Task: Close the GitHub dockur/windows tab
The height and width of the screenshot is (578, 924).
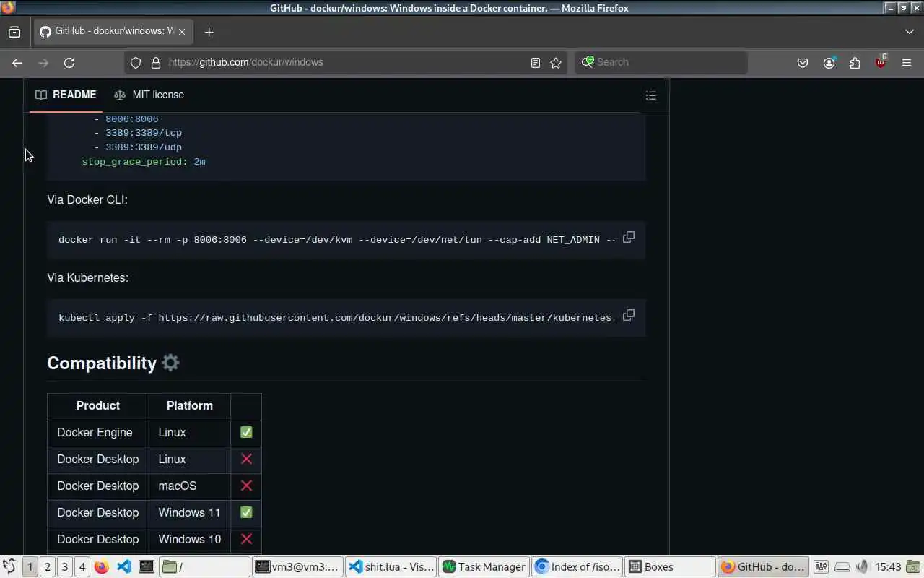Action: [x=182, y=32]
